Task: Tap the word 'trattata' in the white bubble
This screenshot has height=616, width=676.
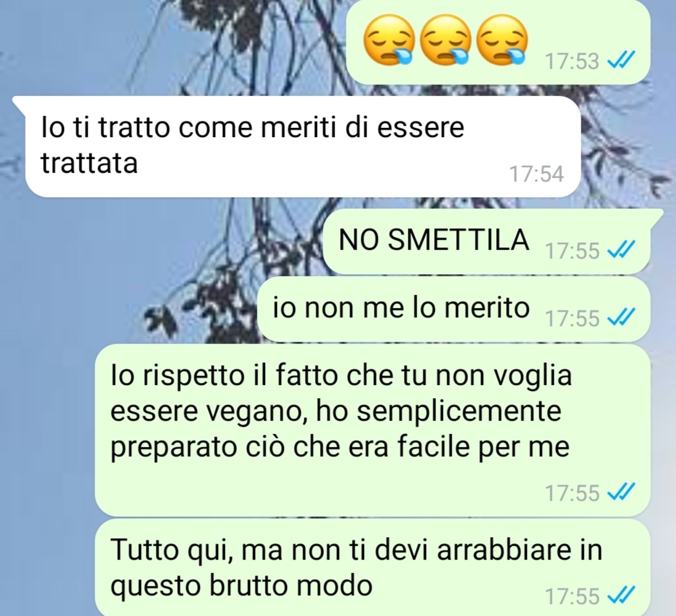Action: (x=89, y=163)
